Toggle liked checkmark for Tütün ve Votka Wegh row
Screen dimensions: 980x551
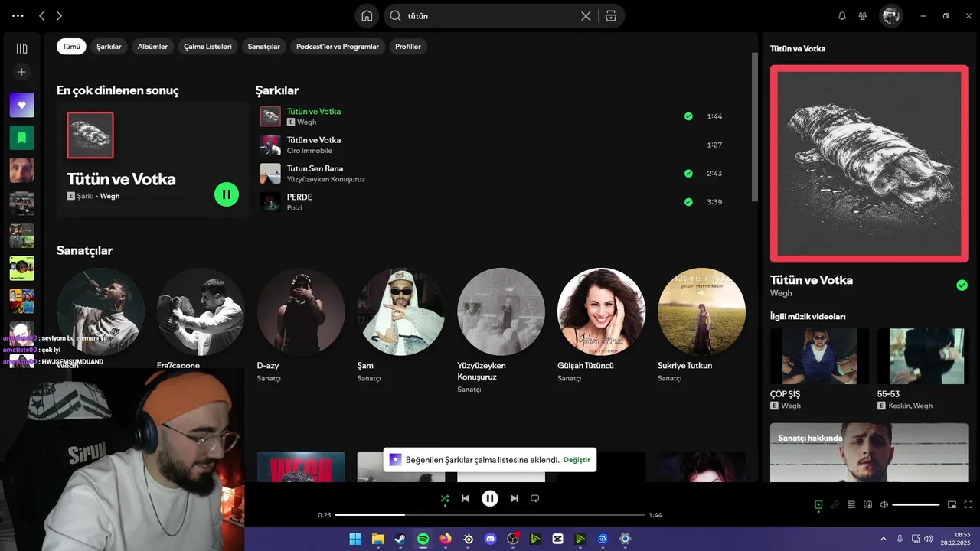click(x=688, y=116)
